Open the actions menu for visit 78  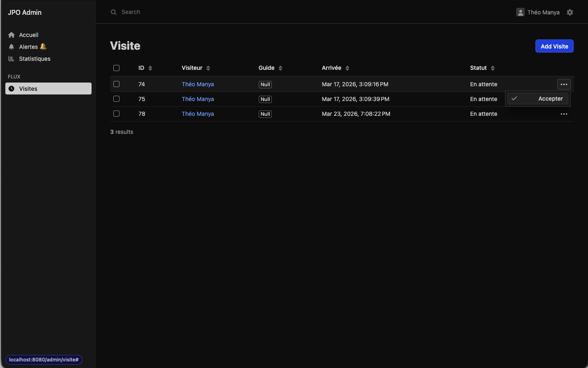click(564, 114)
